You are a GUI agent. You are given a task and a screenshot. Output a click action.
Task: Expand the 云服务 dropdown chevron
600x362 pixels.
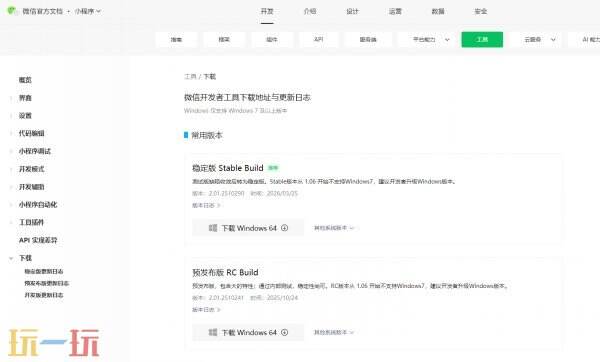[x=553, y=40]
